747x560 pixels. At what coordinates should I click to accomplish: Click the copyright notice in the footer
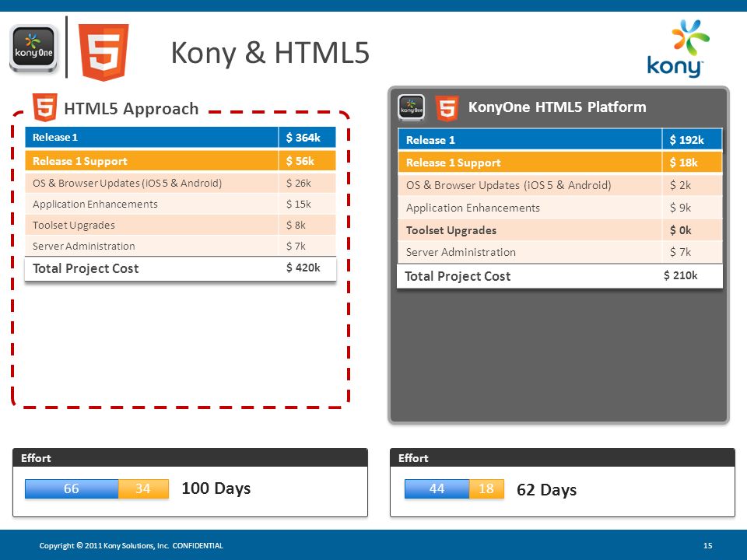(131, 546)
